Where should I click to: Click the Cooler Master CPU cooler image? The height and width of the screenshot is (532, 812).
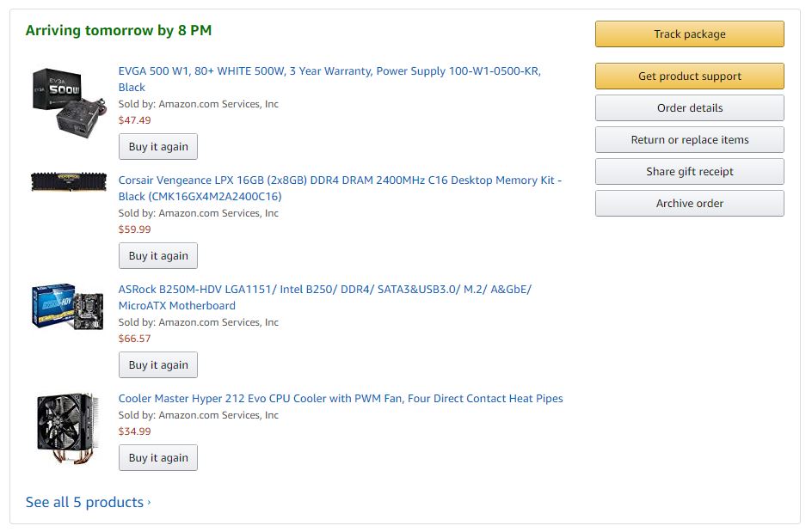tap(69, 427)
